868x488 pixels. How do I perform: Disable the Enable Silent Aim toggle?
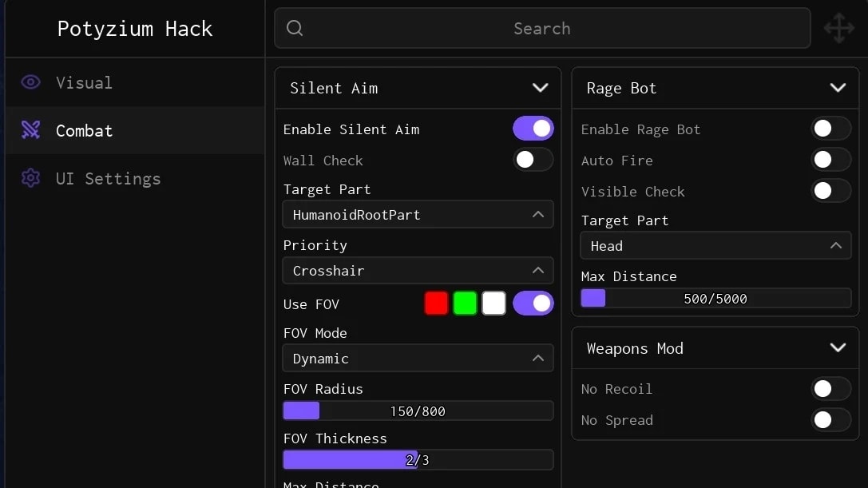pos(533,129)
